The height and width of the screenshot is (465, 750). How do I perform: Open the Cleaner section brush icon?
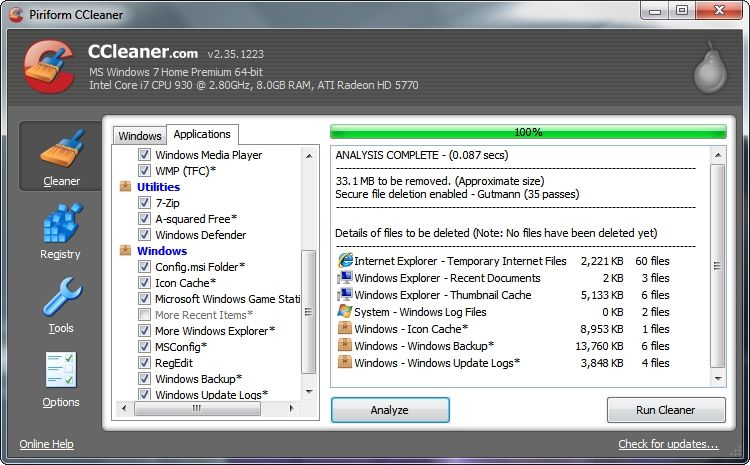coord(61,149)
